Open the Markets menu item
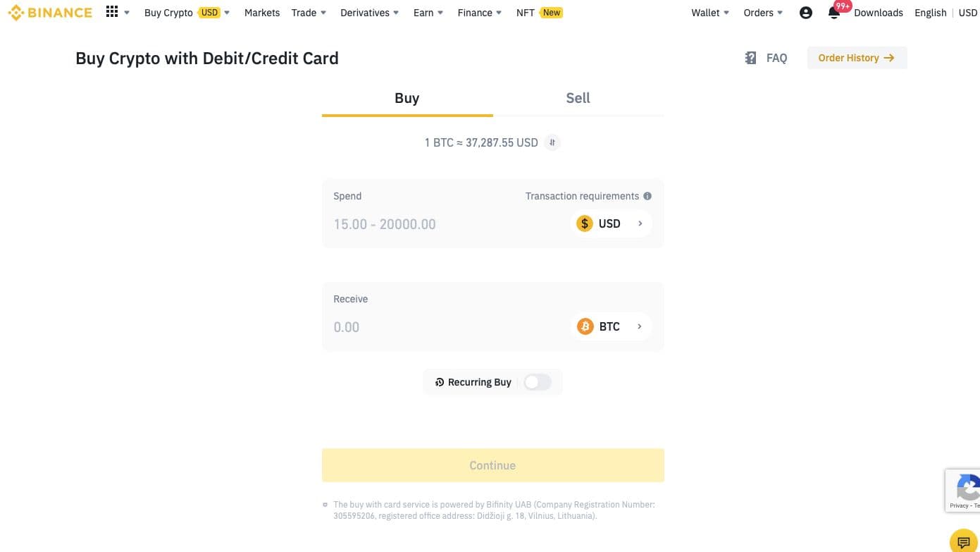This screenshot has height=552, width=980. coord(262,13)
